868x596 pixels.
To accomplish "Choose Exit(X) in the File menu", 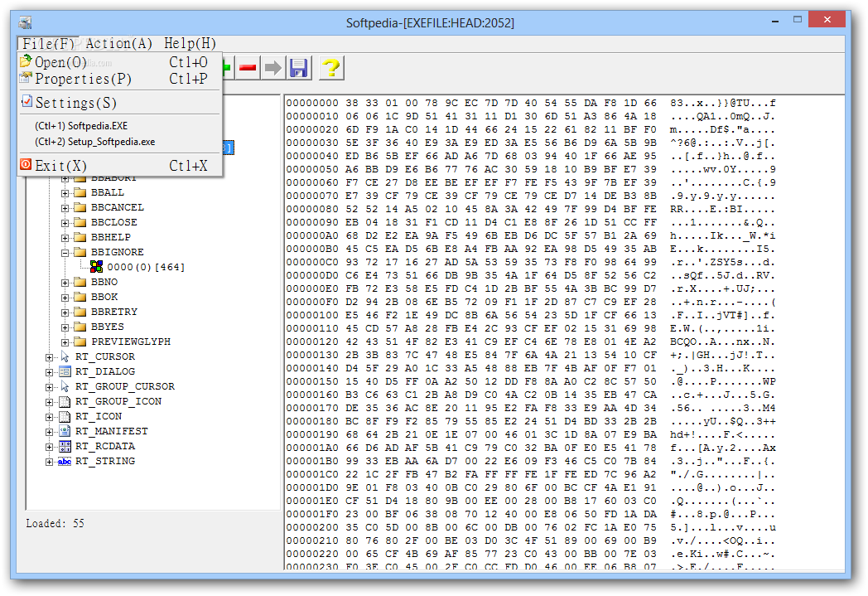I will pyautogui.click(x=120, y=166).
